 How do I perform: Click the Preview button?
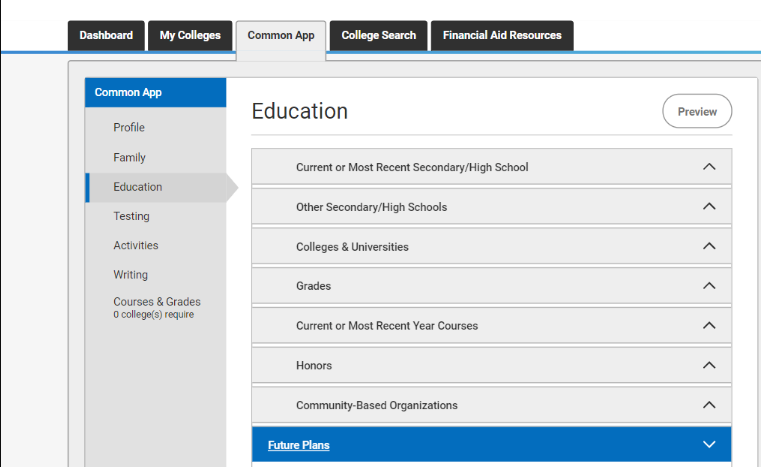pyautogui.click(x=697, y=111)
